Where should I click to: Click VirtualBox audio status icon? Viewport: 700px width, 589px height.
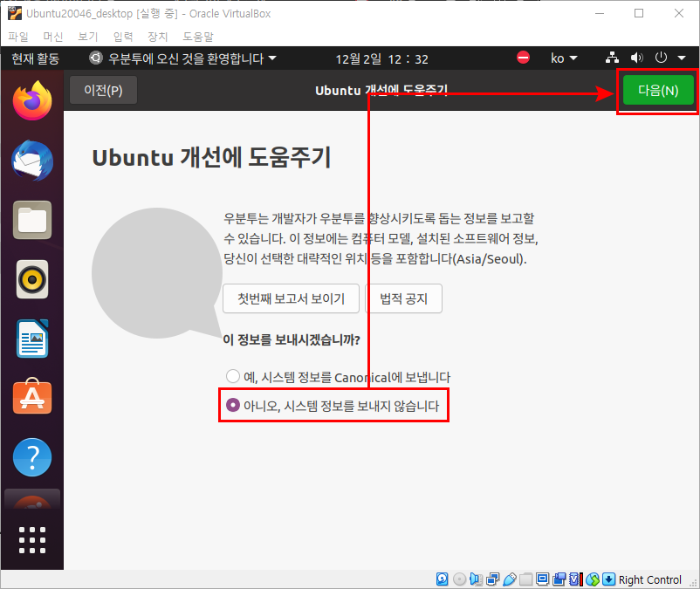tap(476, 579)
